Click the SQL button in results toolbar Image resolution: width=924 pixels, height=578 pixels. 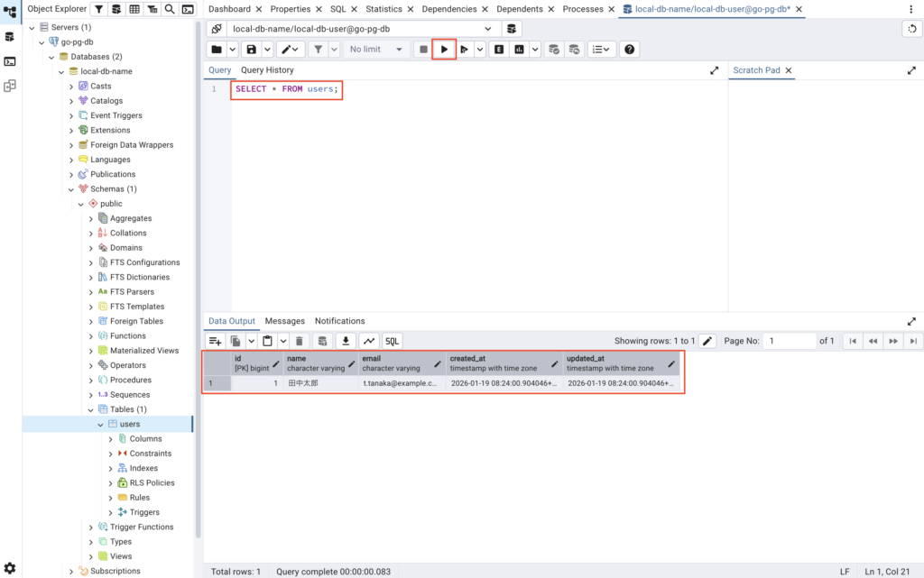pos(392,341)
